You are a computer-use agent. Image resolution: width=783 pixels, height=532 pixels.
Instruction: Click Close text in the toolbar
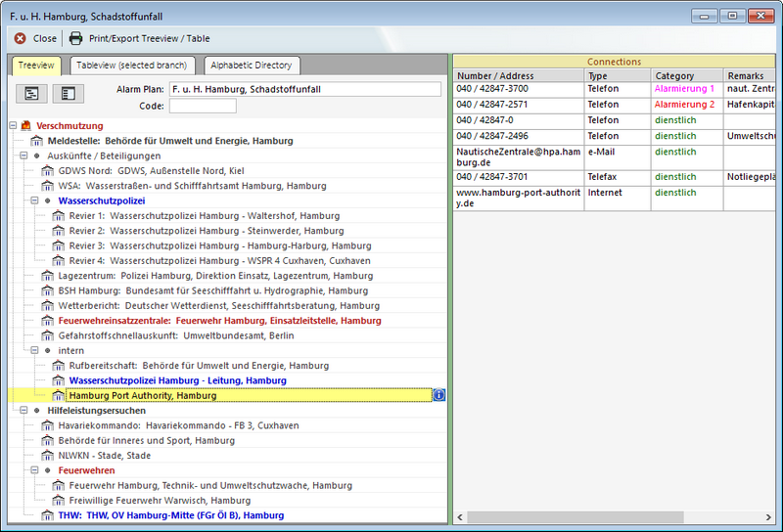tap(45, 38)
